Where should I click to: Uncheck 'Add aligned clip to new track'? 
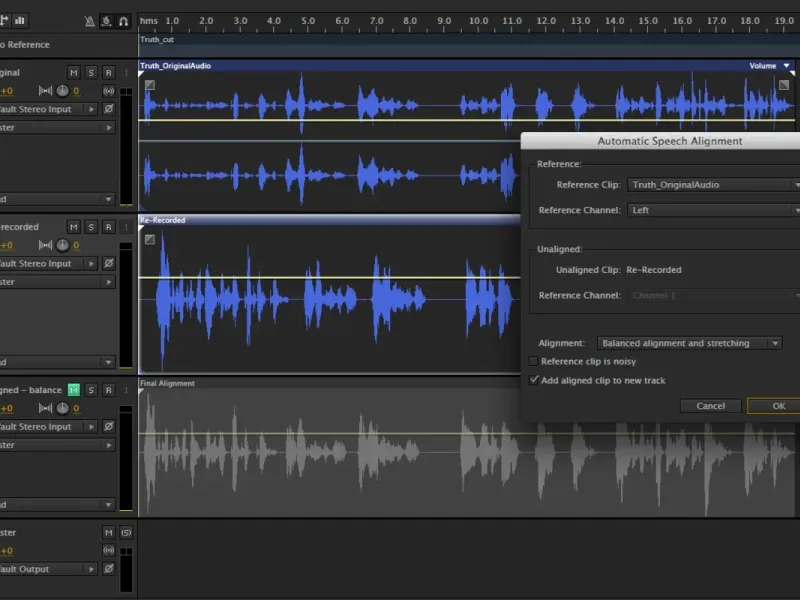[x=533, y=380]
